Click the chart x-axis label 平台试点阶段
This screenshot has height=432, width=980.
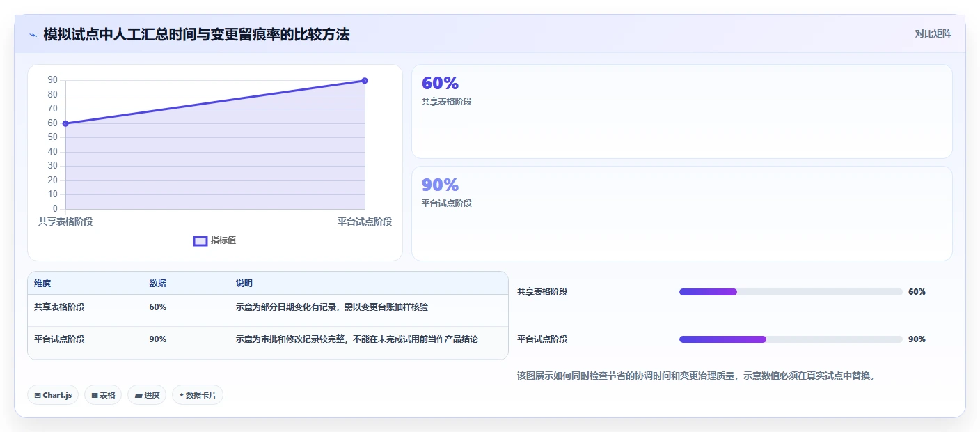coord(365,222)
